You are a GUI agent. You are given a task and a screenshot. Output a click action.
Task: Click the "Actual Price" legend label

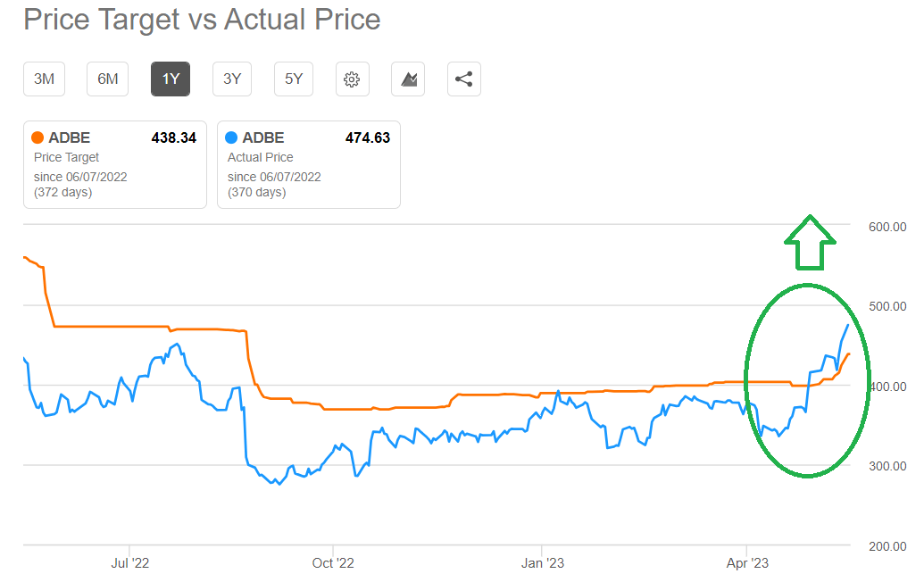260,157
